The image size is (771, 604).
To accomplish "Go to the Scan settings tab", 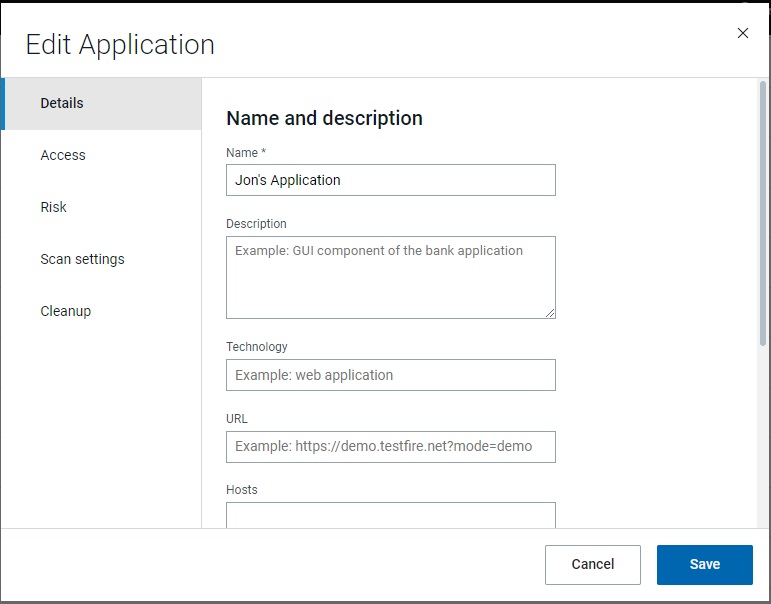I will [82, 259].
